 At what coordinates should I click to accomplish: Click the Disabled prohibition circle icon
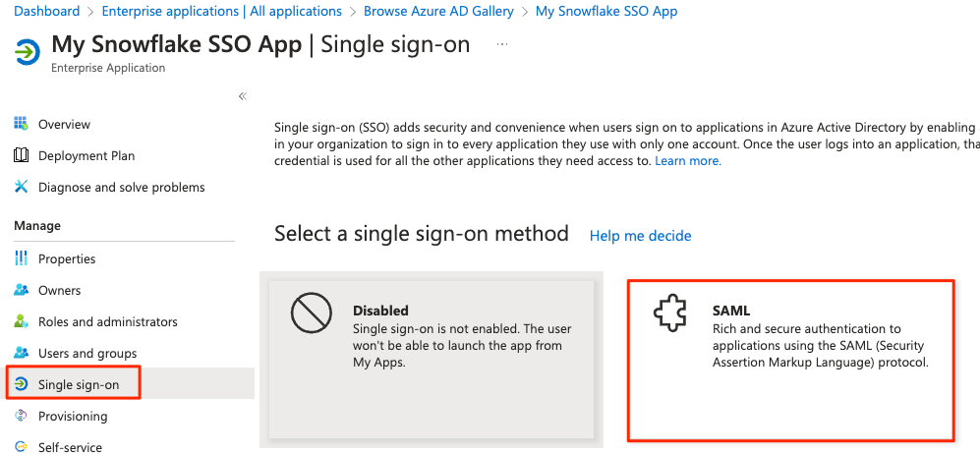pos(312,313)
